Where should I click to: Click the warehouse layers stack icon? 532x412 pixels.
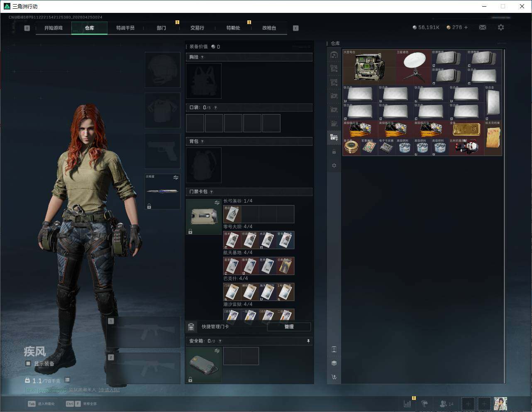(x=334, y=363)
